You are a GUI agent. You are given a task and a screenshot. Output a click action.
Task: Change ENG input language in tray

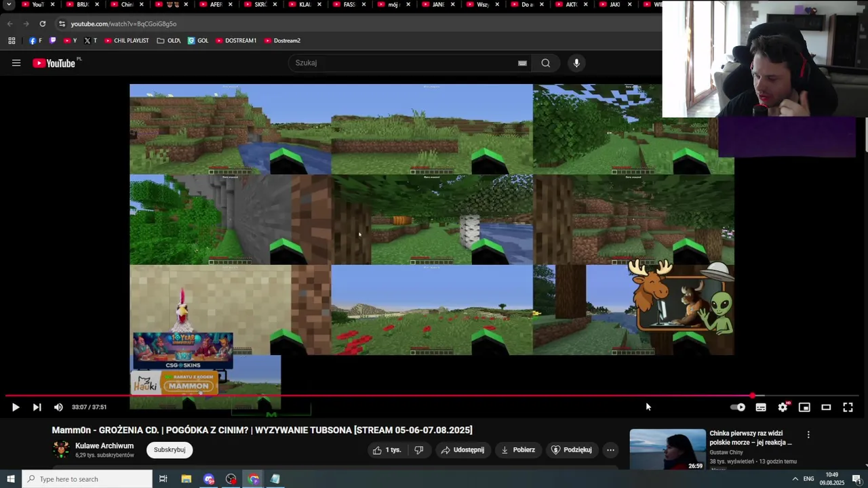(x=808, y=479)
